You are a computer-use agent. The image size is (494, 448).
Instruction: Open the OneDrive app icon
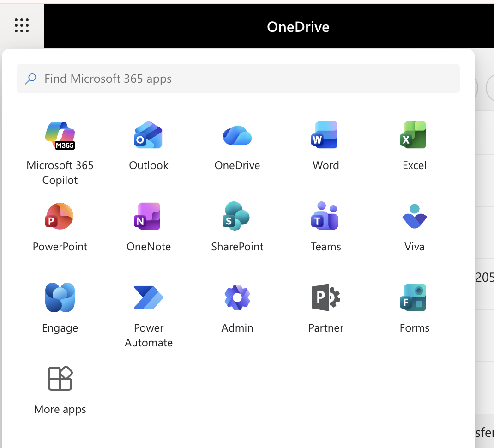(237, 136)
